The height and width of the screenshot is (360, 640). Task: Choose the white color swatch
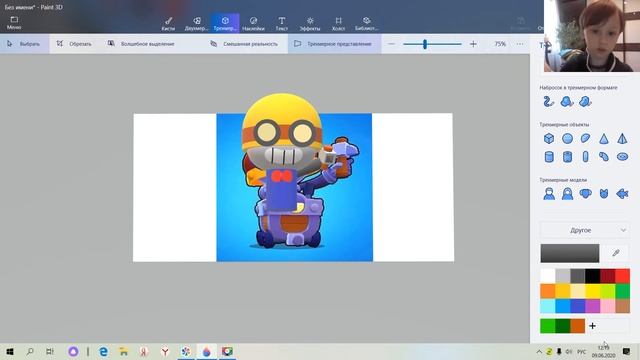point(548,276)
